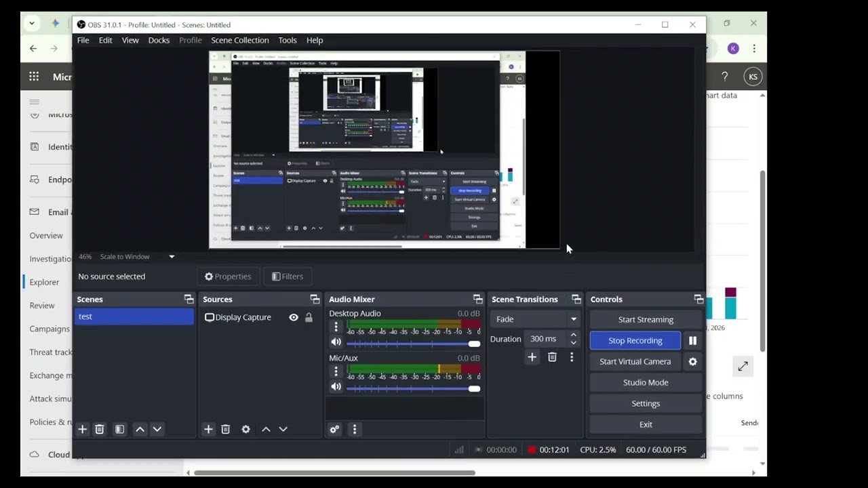Screen dimensions: 868x488
Task: Open the Docks menu
Action: [159, 40]
